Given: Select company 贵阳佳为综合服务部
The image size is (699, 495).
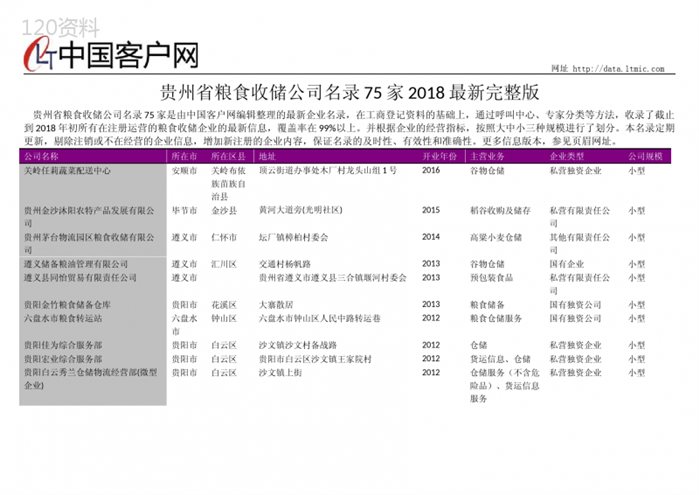Looking at the screenshot, I should (x=63, y=345).
